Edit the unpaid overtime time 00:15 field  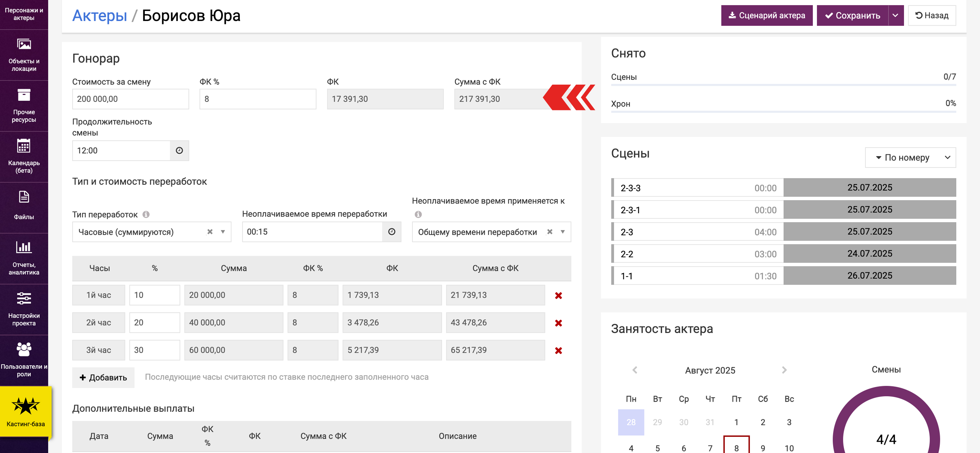[x=312, y=231]
